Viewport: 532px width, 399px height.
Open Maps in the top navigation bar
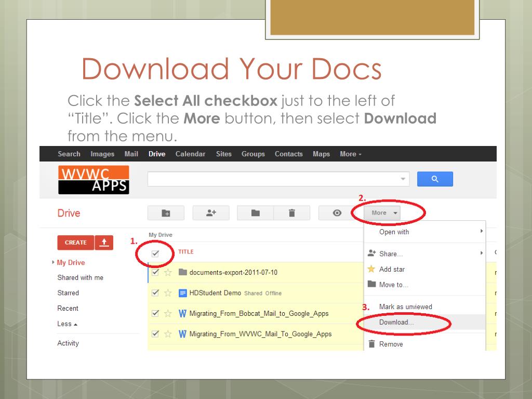[321, 154]
